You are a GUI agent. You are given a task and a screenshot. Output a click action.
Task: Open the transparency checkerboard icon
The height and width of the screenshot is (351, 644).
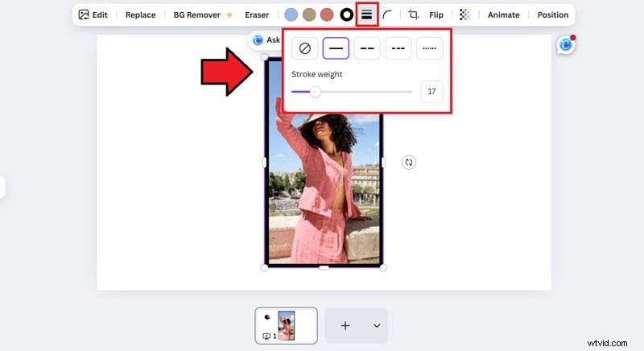pos(465,14)
